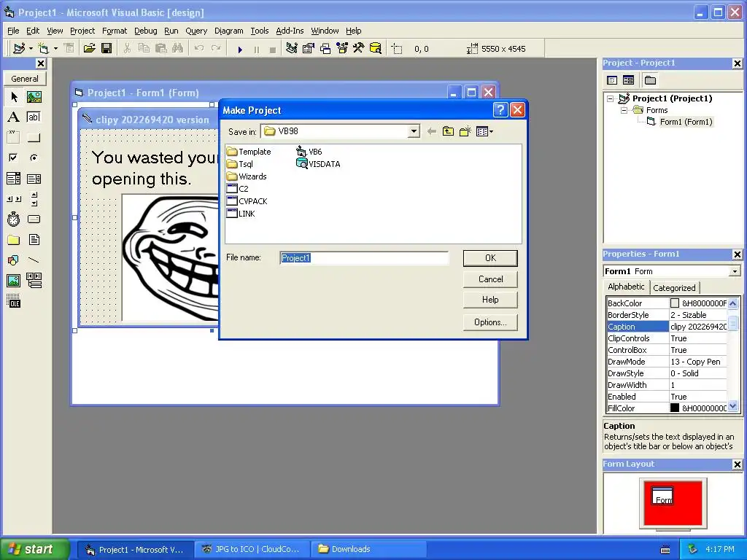Select the Template folder in file list
This screenshot has height=560, width=747.
pyautogui.click(x=249, y=152)
